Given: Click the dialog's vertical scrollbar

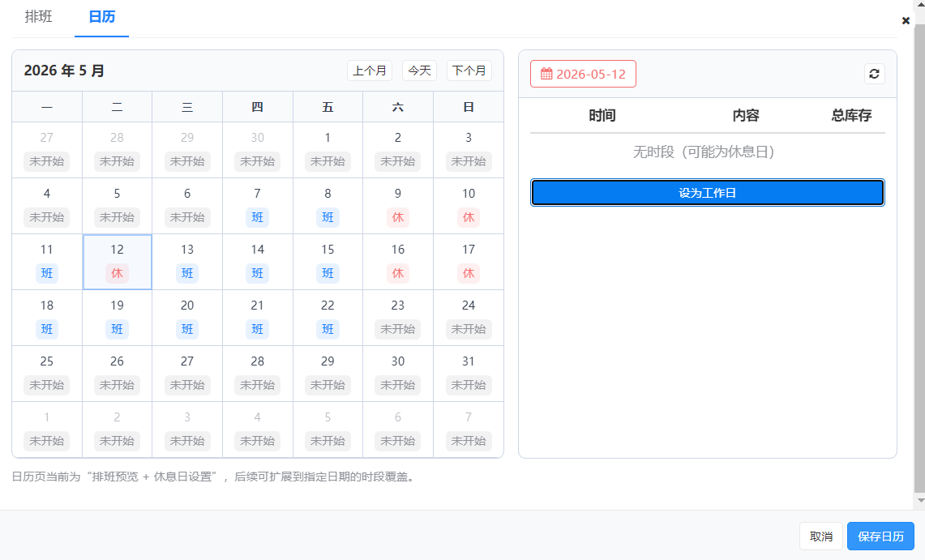Looking at the screenshot, I should (919, 259).
